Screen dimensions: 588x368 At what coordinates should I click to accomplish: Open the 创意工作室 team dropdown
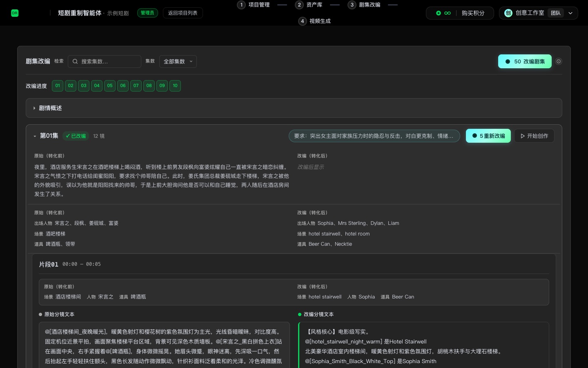coord(539,13)
